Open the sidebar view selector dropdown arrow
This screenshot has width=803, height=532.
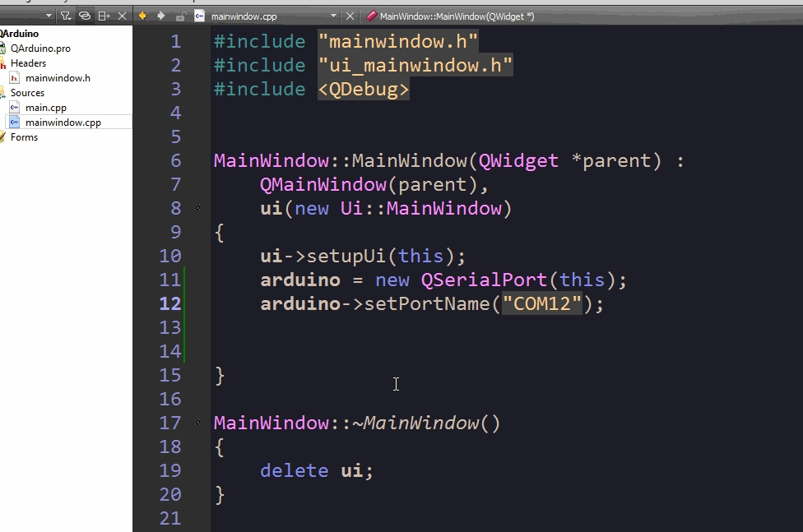click(x=49, y=16)
